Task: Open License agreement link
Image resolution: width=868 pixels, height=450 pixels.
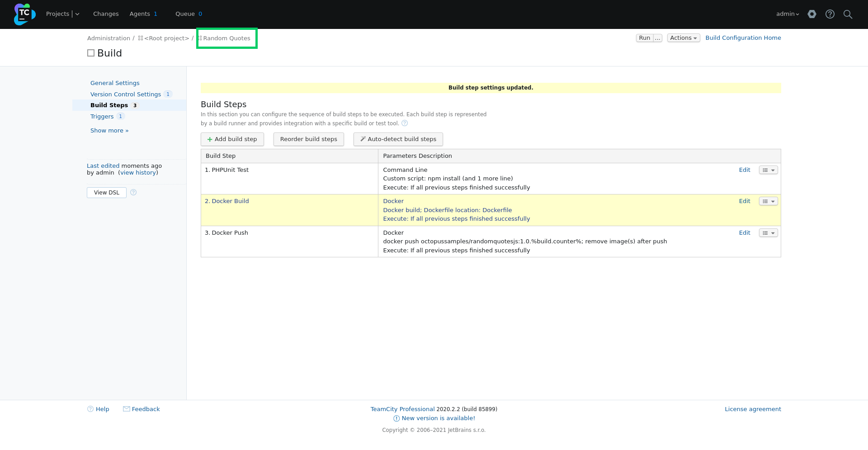Action: click(x=753, y=409)
